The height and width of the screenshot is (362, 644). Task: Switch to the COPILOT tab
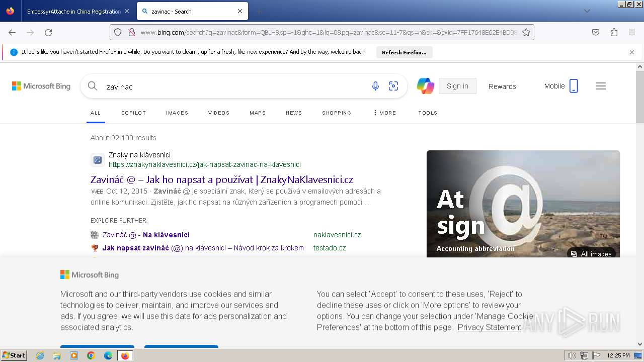134,113
